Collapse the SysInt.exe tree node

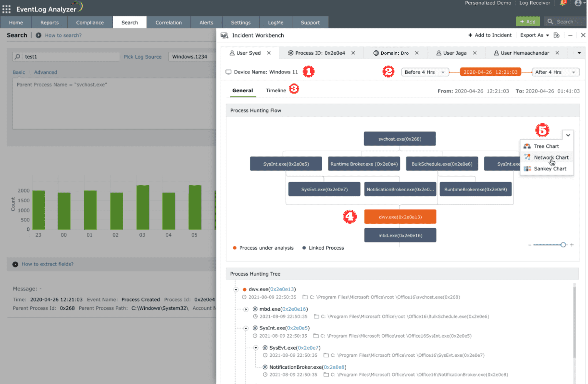coord(246,328)
